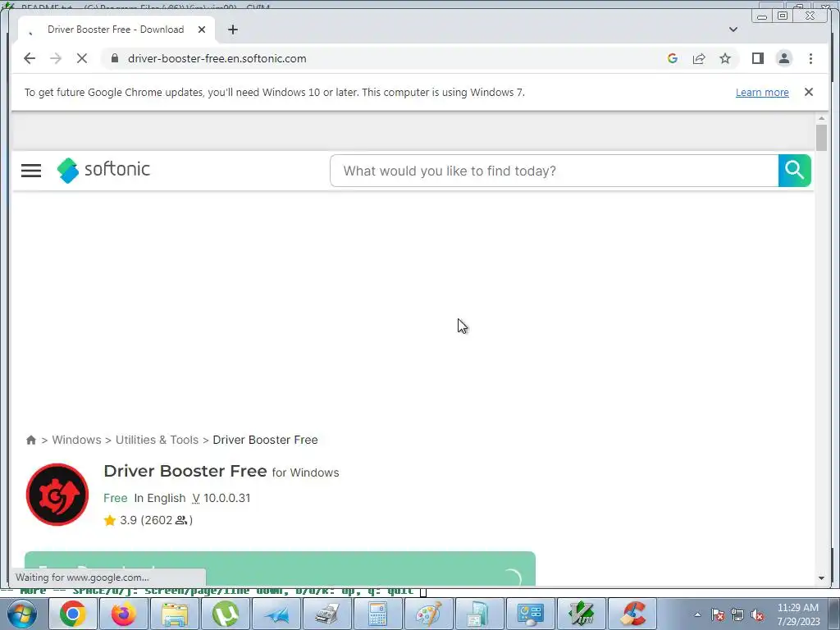Screen dimensions: 840x630
Task: Click the Driver Booster Free heading
Action: pos(185,471)
